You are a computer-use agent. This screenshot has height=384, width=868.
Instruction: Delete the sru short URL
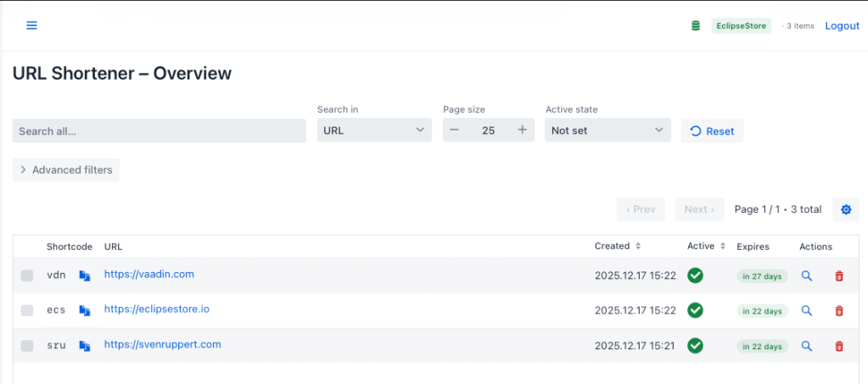(838, 347)
